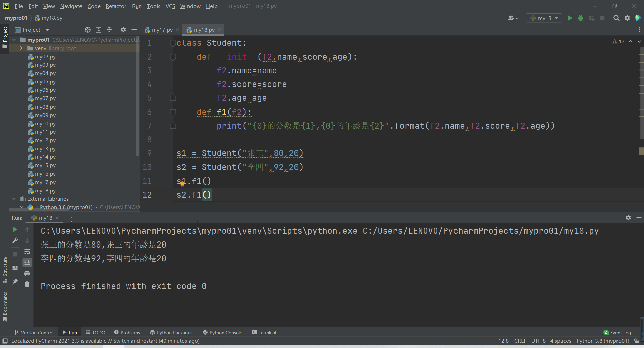Screen dimensions: 644x348
Task: Restore layout icon in Run panel
Action: (15, 268)
